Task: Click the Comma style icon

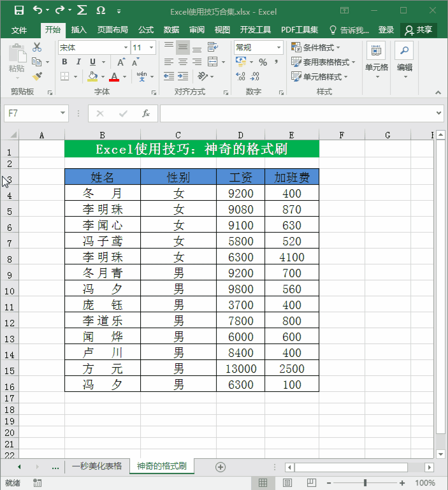Action: [x=277, y=62]
